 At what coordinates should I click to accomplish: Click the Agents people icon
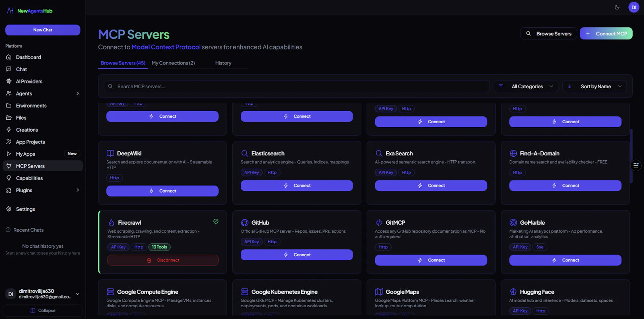(x=9, y=93)
